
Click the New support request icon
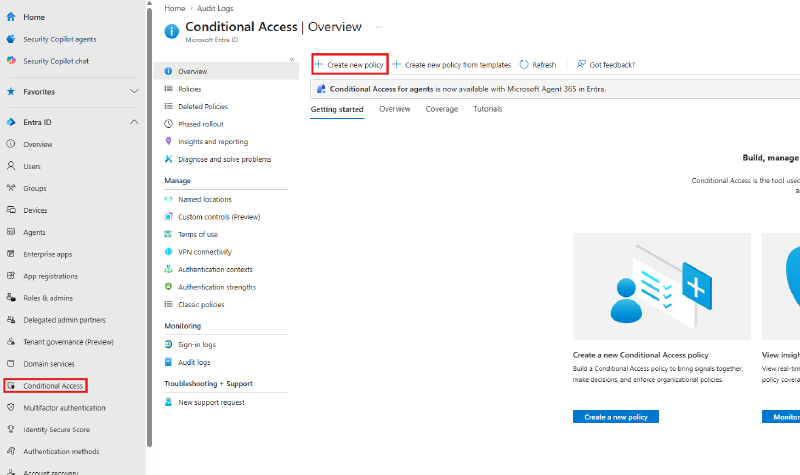(168, 402)
